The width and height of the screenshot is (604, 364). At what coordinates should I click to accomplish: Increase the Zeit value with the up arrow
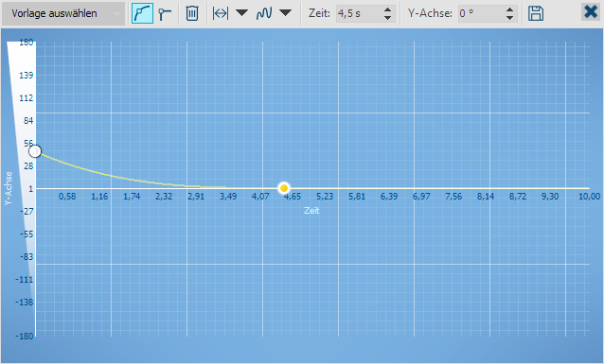(388, 9)
